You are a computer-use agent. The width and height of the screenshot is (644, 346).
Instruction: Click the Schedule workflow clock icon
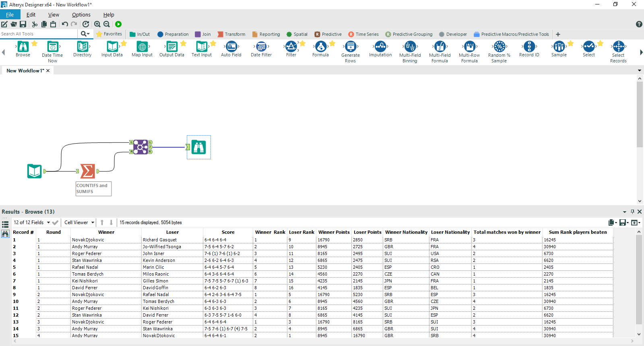point(86,24)
